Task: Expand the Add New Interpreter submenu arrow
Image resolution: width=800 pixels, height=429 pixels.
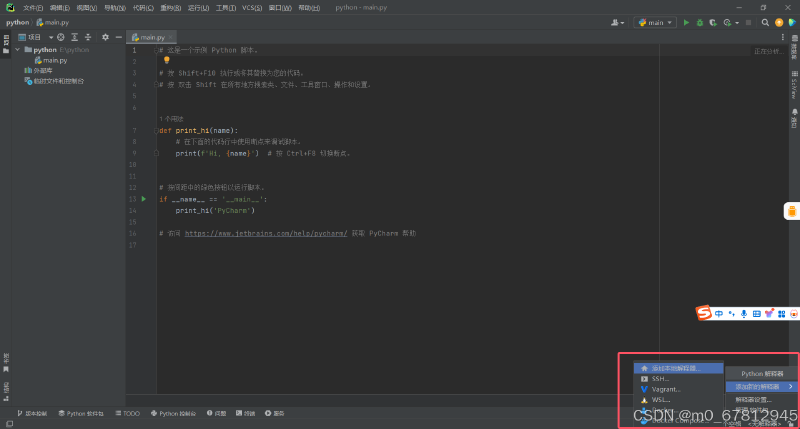Action: (790, 387)
